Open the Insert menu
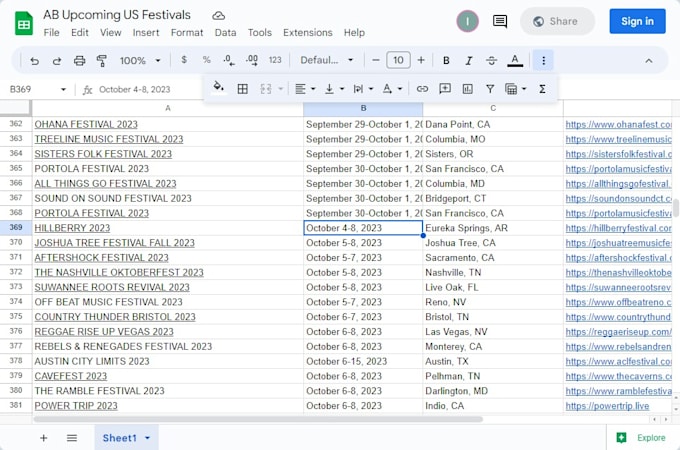The width and height of the screenshot is (680, 450). (x=146, y=33)
